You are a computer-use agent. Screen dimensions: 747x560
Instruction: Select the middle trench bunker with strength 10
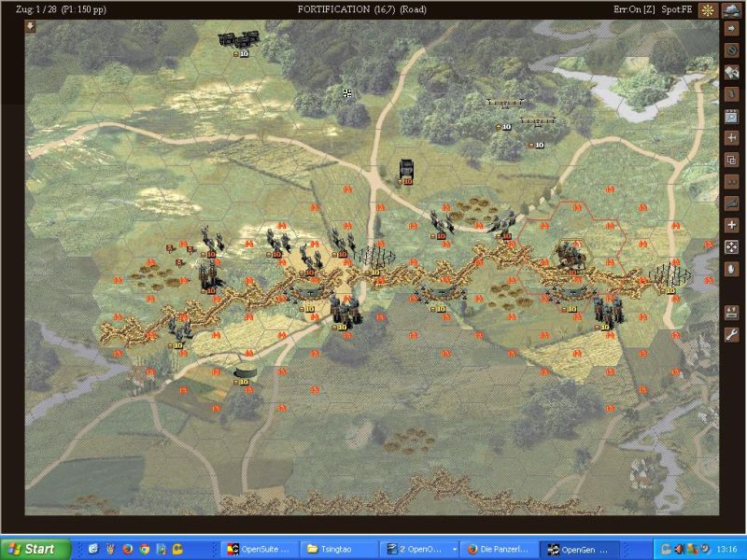tap(441, 293)
